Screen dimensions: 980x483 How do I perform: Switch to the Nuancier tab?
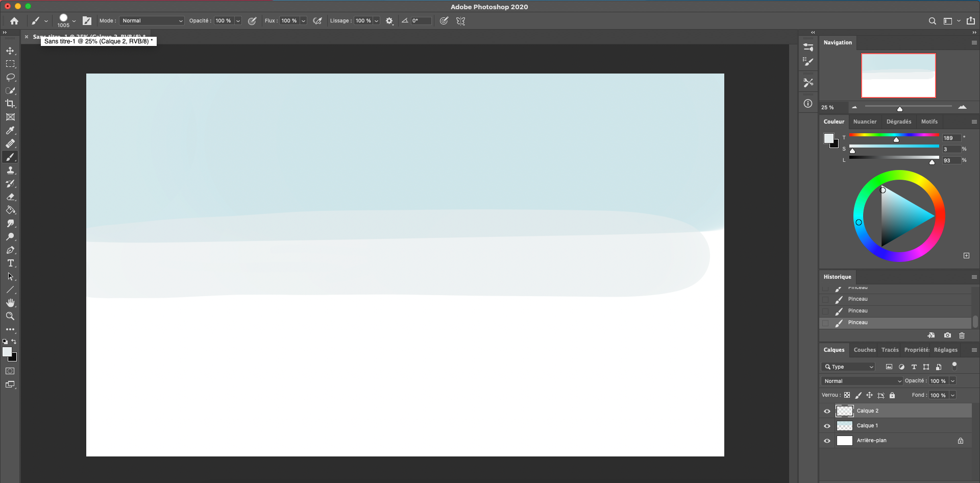coord(865,122)
